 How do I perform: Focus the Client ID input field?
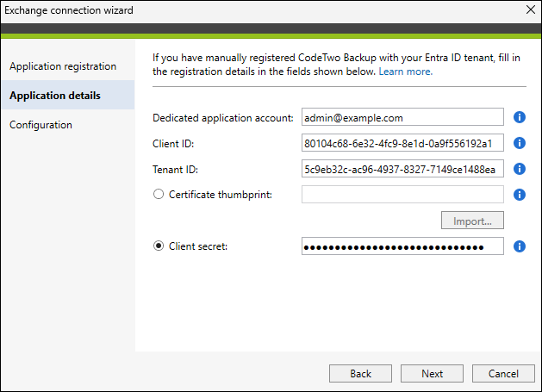click(x=402, y=143)
